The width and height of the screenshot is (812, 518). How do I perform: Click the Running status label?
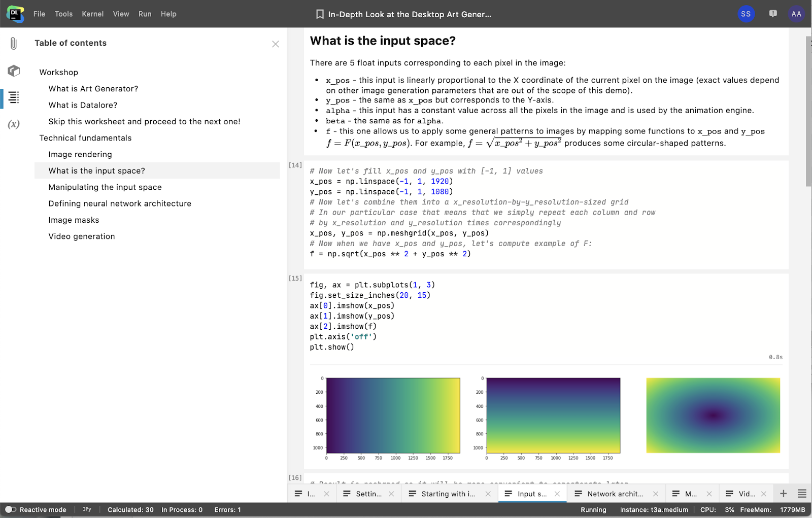pyautogui.click(x=593, y=509)
